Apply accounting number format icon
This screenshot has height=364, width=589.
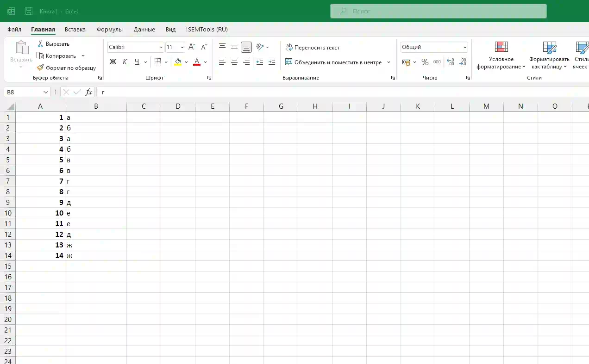406,62
